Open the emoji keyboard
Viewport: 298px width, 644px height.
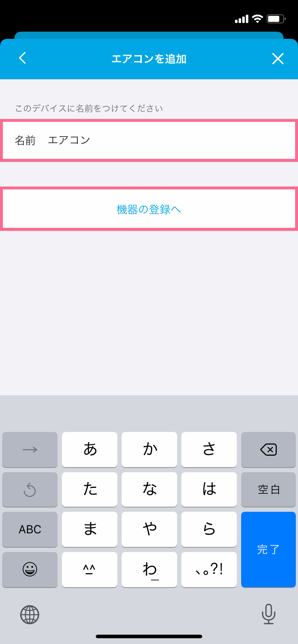click(30, 569)
